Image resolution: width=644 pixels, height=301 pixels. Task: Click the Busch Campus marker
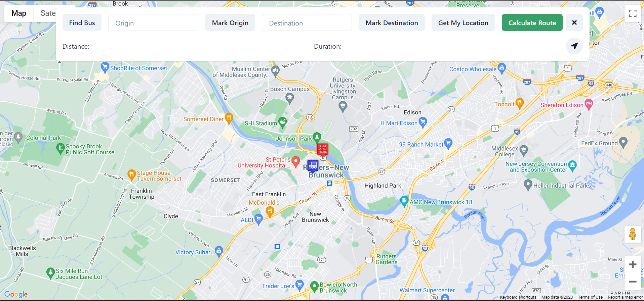pyautogui.click(x=289, y=98)
